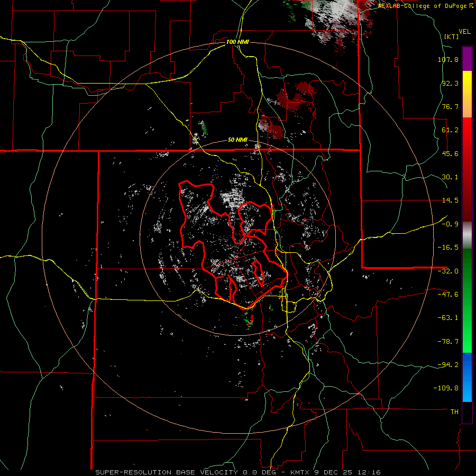Click the 45.6 velocity scale value
This screenshot has width=476, height=476.
click(450, 153)
